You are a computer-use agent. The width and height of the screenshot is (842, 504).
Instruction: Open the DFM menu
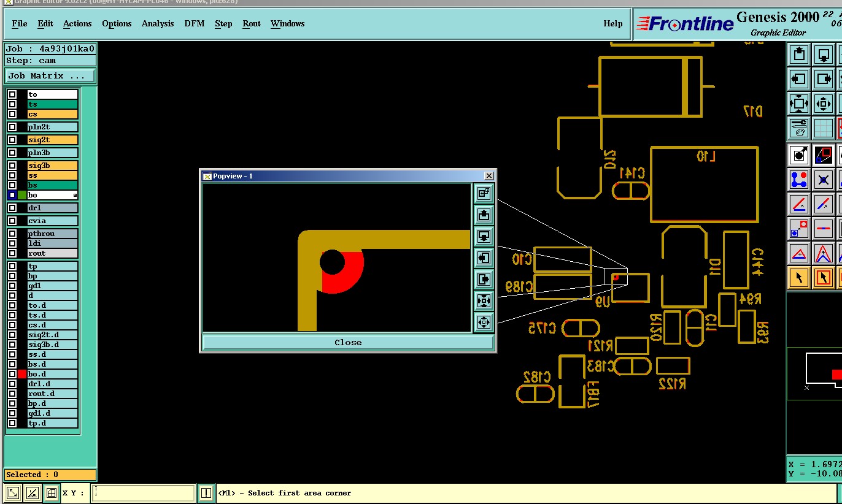[195, 24]
